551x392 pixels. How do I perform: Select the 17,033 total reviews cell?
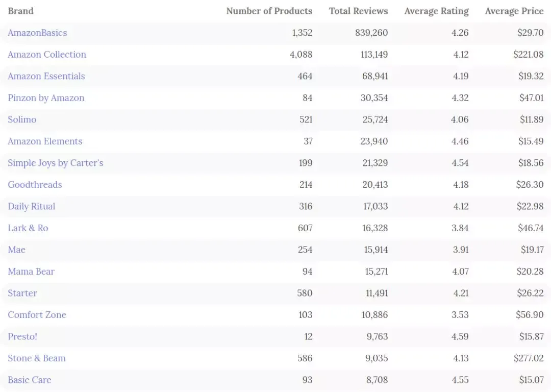(x=375, y=206)
